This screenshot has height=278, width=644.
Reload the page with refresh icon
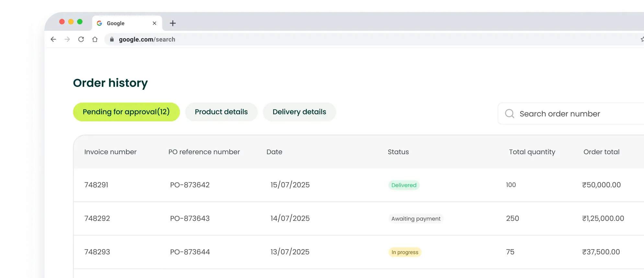pos(81,39)
